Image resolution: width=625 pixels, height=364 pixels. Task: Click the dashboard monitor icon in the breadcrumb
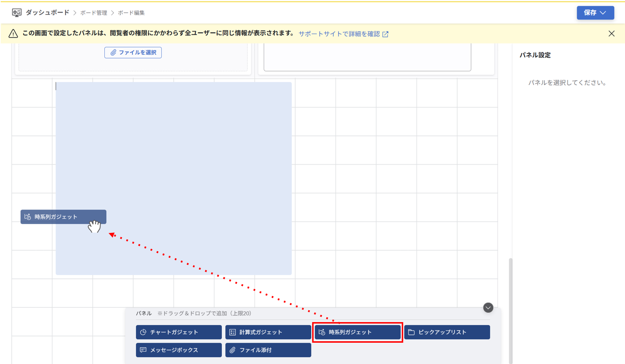tap(16, 12)
